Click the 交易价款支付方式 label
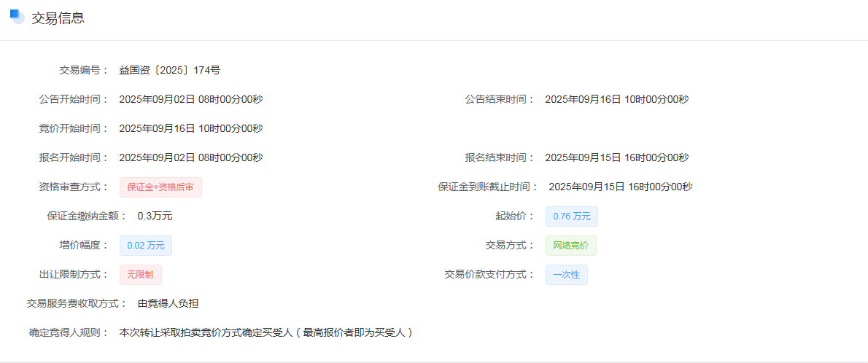The image size is (868, 363). [x=489, y=275]
